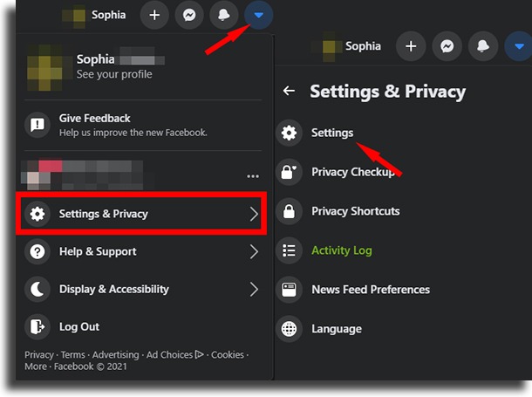Click the Language globe icon
This screenshot has height=397, width=532.
(289, 329)
